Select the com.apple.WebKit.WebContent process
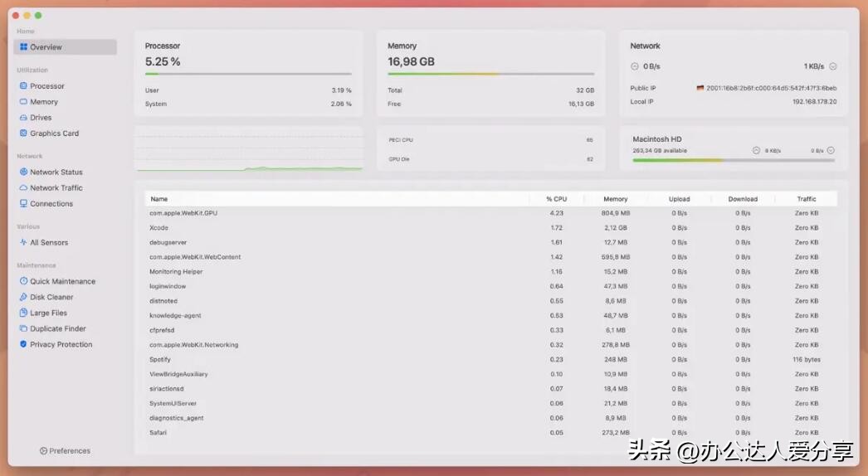This screenshot has width=868, height=476. point(491,257)
